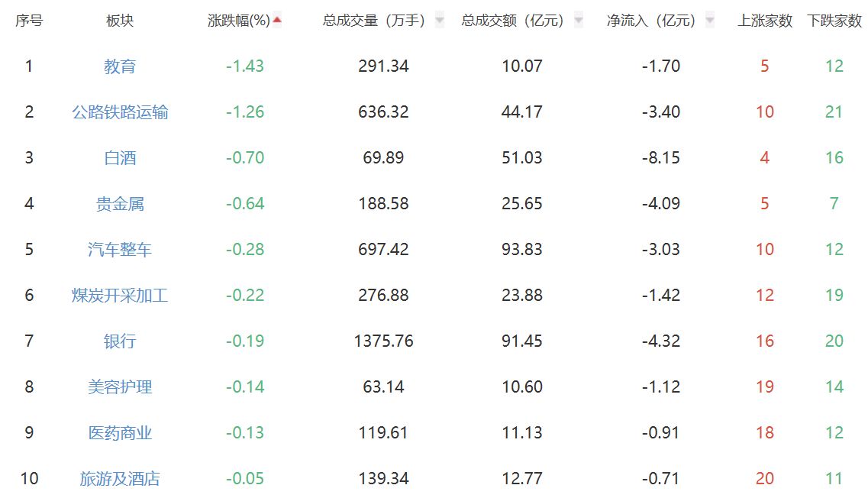The height and width of the screenshot is (498, 868).
Task: Select the 银行 sector link
Action: coord(120,341)
